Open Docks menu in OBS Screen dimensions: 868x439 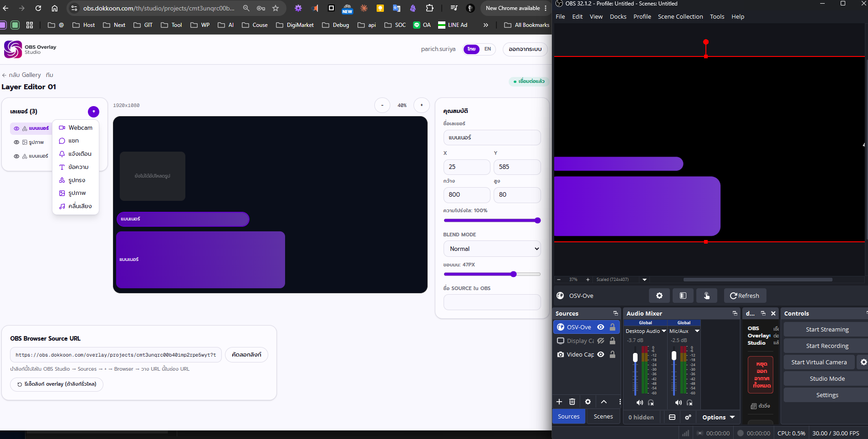(x=618, y=16)
